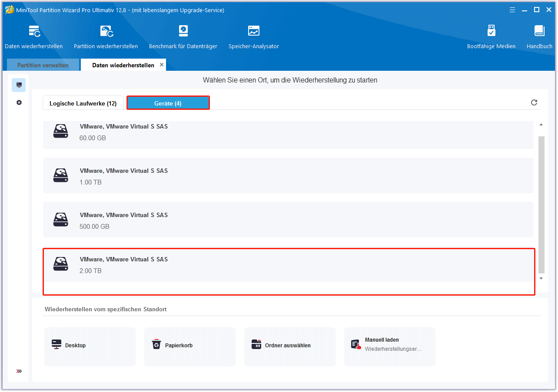The height and width of the screenshot is (392, 558).
Task: Select the 500.00 GB VMware drive
Action: [x=288, y=220]
